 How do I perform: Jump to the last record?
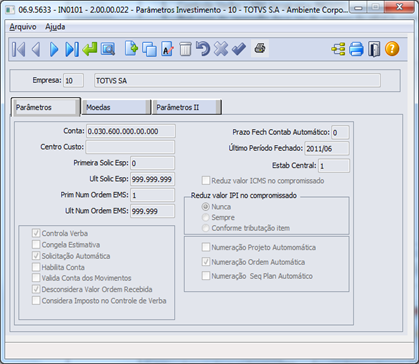click(x=72, y=49)
